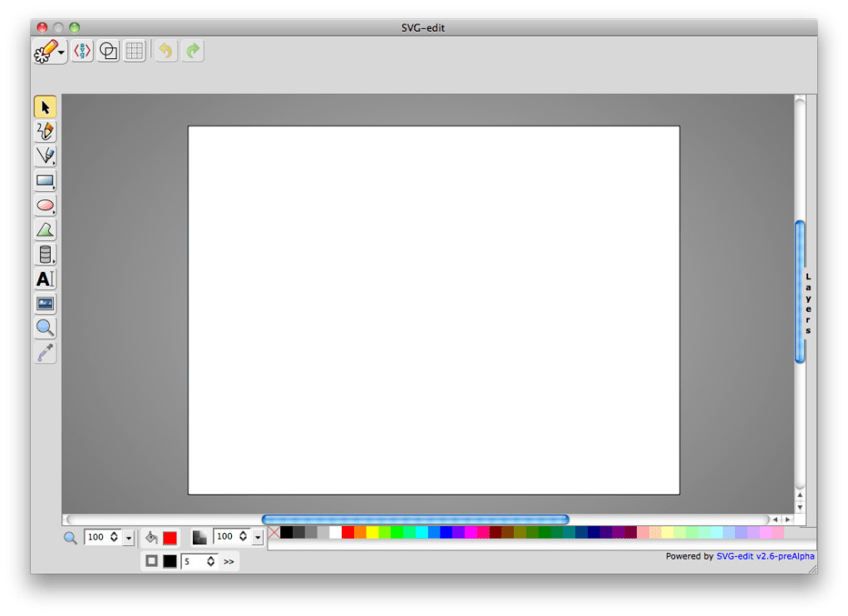
Task: Choose the Select arrow tool
Action: pos(46,107)
